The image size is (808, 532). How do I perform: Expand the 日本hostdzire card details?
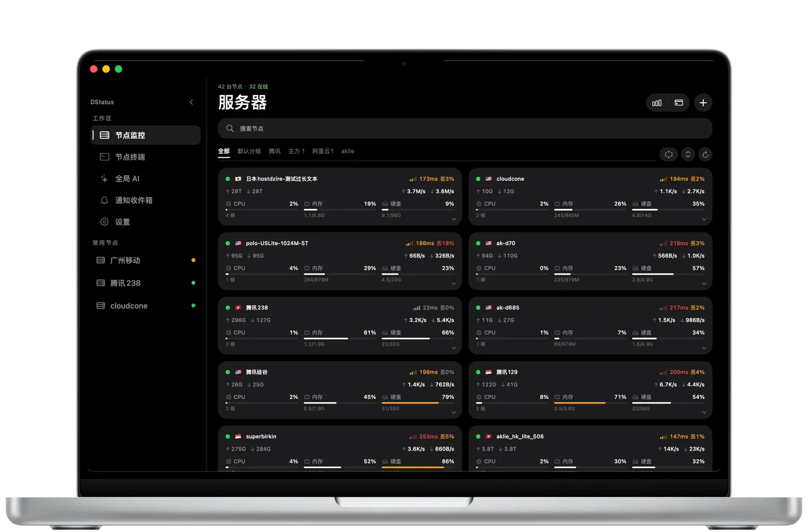coord(454,219)
